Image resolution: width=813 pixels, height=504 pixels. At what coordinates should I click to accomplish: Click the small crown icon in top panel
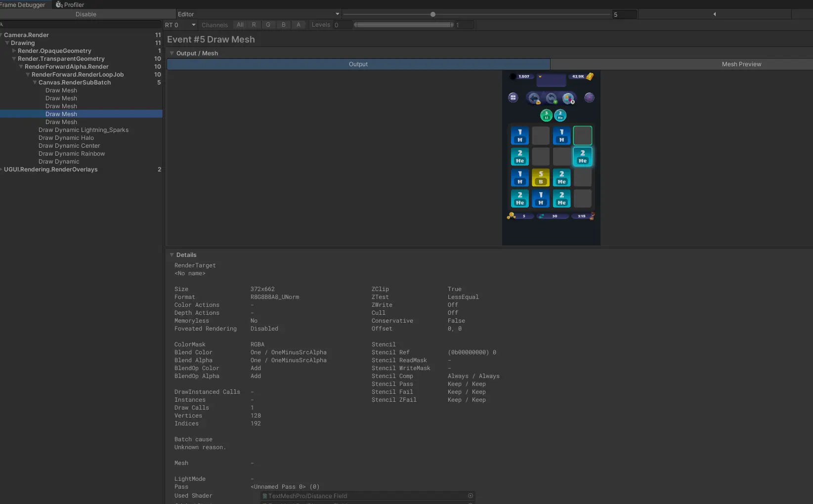540,77
